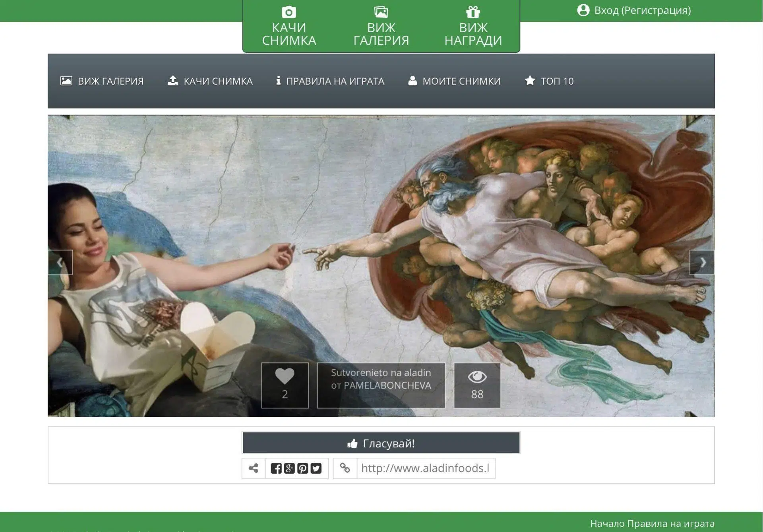Click the image icon in gray menu bar

click(x=66, y=81)
